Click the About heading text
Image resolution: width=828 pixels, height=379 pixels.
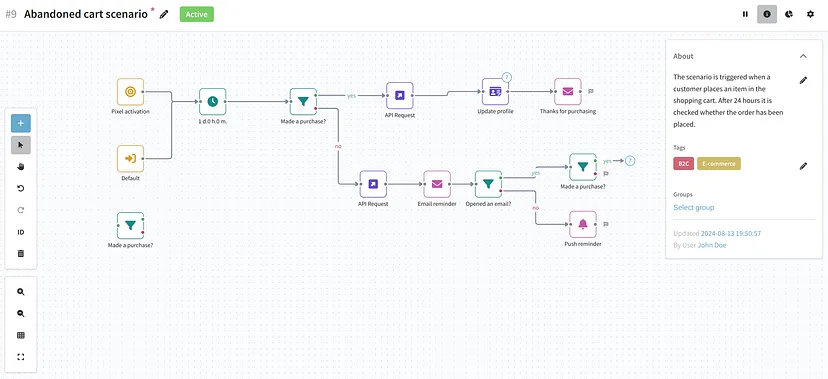tap(683, 56)
